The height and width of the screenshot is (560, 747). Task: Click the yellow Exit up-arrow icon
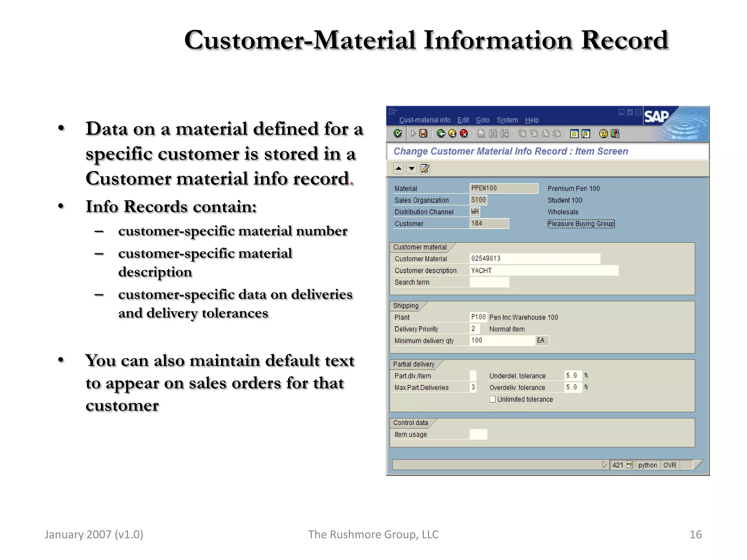coord(452,133)
